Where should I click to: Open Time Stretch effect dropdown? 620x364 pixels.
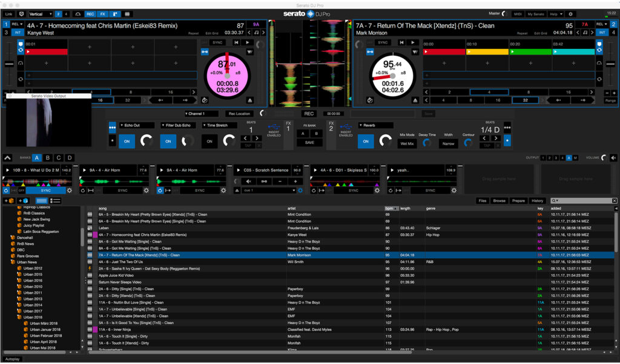point(219,125)
